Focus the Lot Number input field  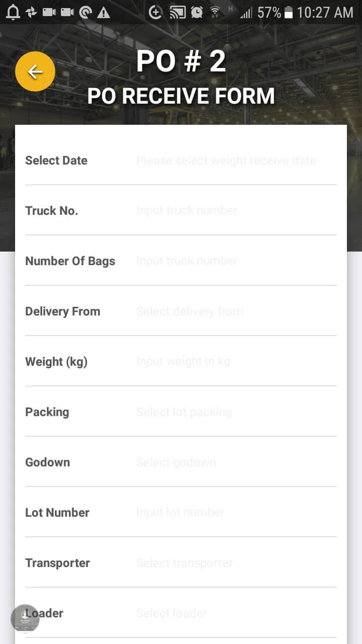point(226,513)
